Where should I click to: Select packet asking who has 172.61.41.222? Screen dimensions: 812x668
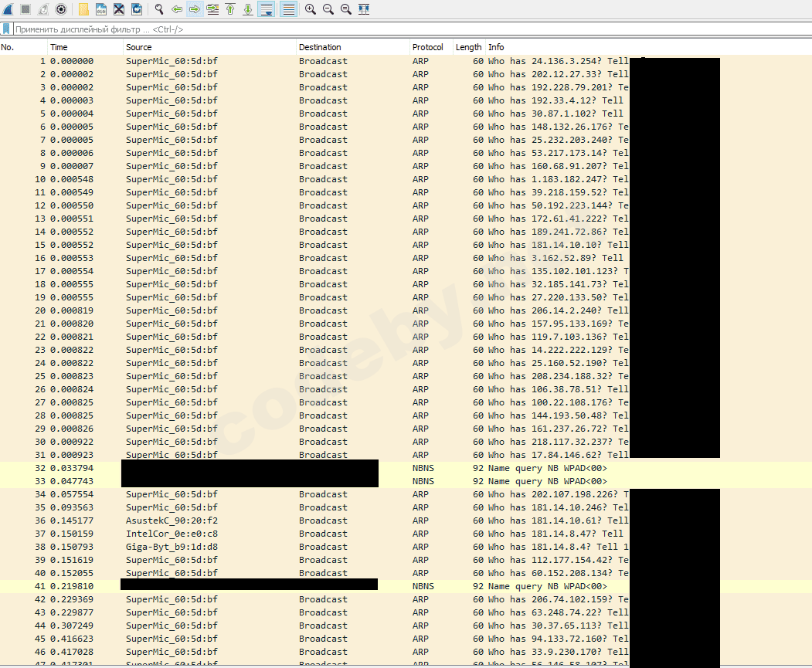(x=406, y=219)
